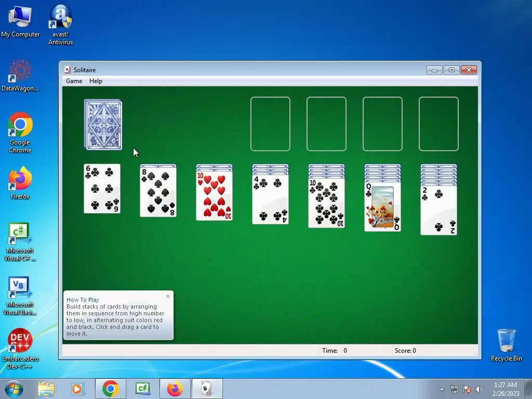Screen dimensions: 532x399
Task: Select the DataWagon desktop shortcut
Action: tap(20, 75)
